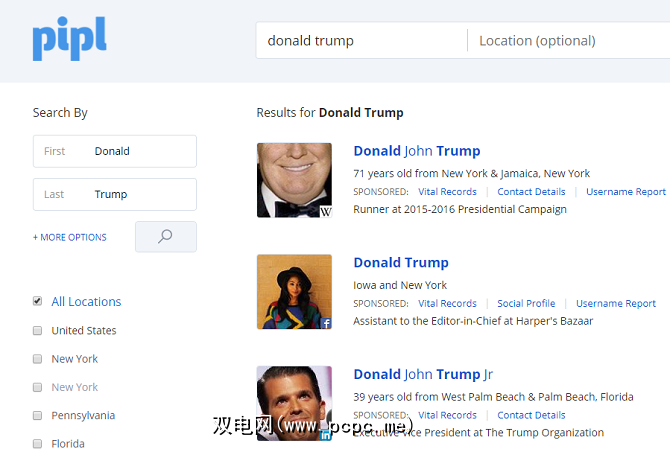Open Social Profile link in second result
670x449 pixels.
point(526,303)
